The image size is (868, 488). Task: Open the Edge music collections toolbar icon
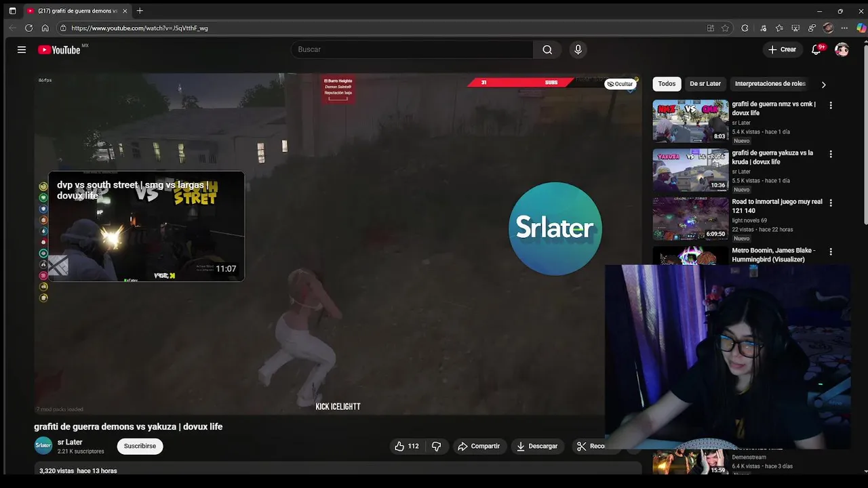click(763, 28)
